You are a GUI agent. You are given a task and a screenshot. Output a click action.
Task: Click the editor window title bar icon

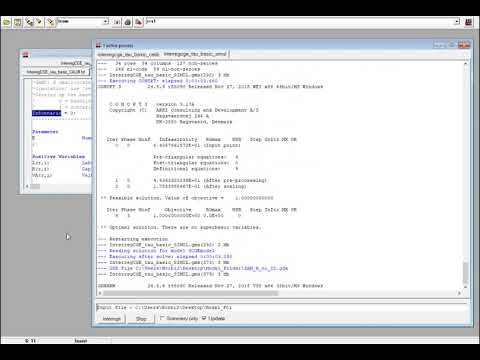[26, 55]
